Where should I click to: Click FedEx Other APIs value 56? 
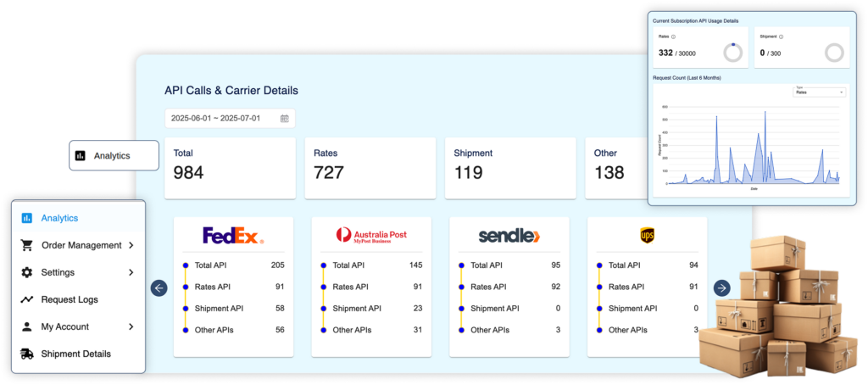280,330
